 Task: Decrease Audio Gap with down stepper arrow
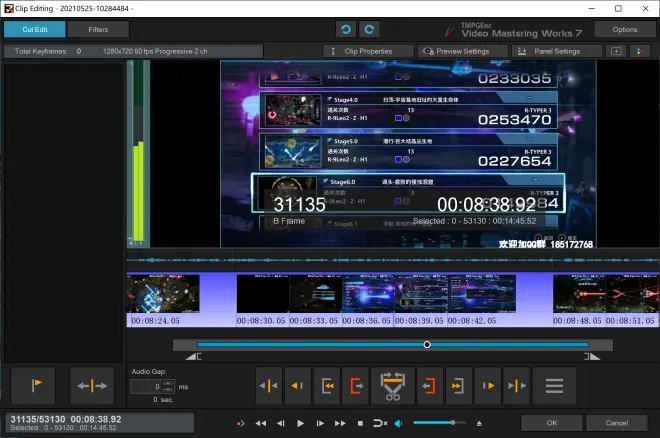point(168,390)
